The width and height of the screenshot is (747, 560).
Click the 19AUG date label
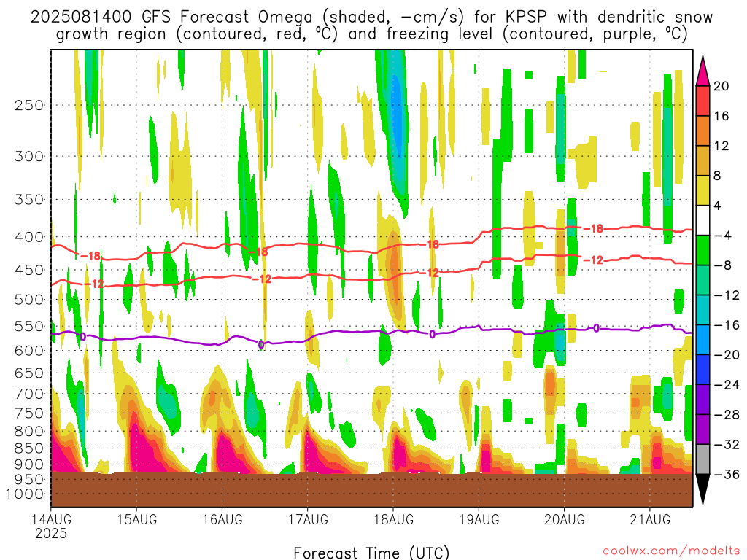click(x=479, y=519)
